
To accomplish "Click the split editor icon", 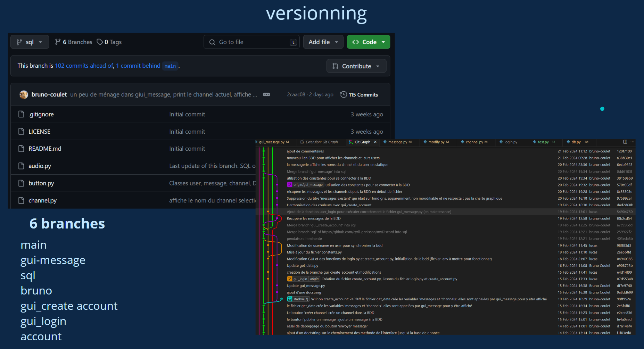I will 625,142.
